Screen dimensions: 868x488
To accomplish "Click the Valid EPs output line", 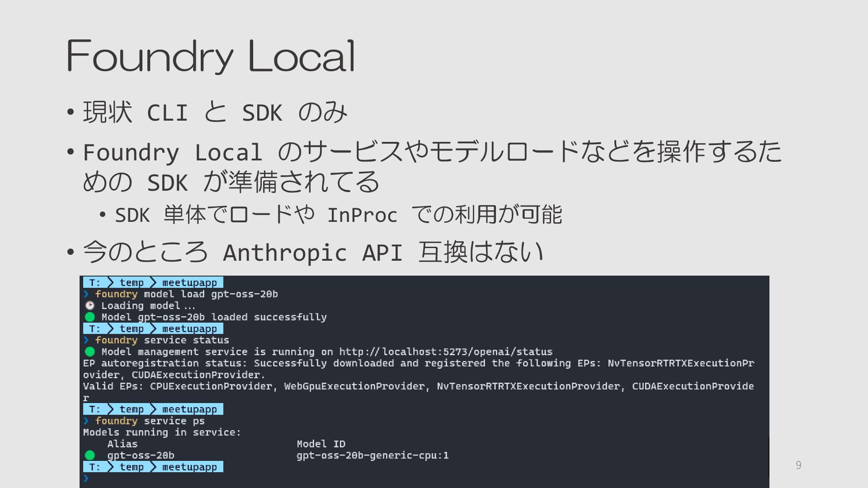I will (418, 386).
